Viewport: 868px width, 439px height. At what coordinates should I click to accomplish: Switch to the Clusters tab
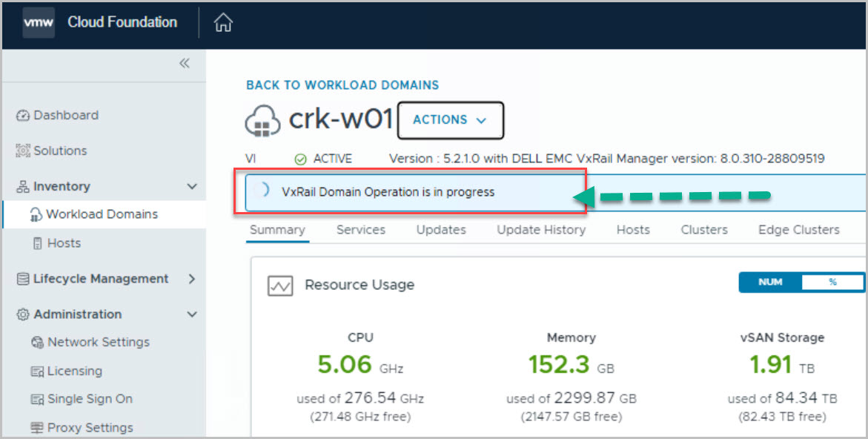[704, 230]
